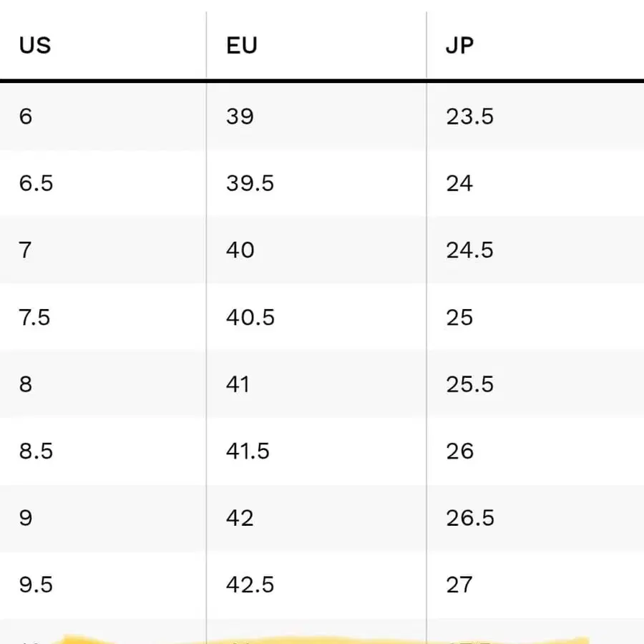
Task: Select the US size 6.5 cell
Action: 36,183
